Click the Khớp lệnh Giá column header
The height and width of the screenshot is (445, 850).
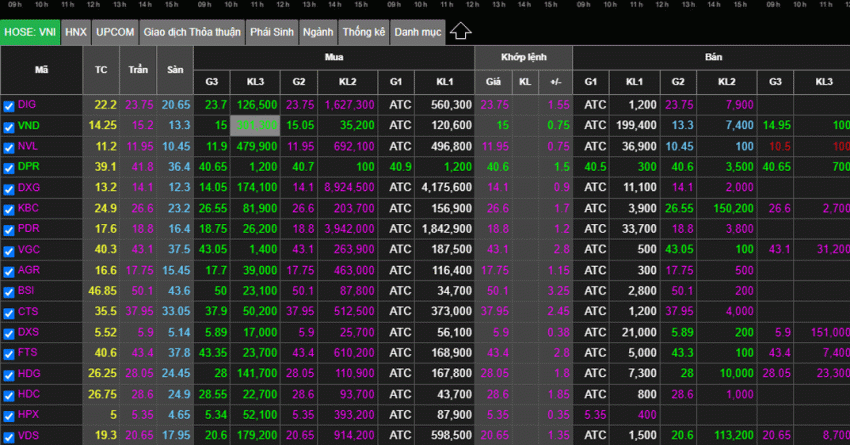pos(493,82)
